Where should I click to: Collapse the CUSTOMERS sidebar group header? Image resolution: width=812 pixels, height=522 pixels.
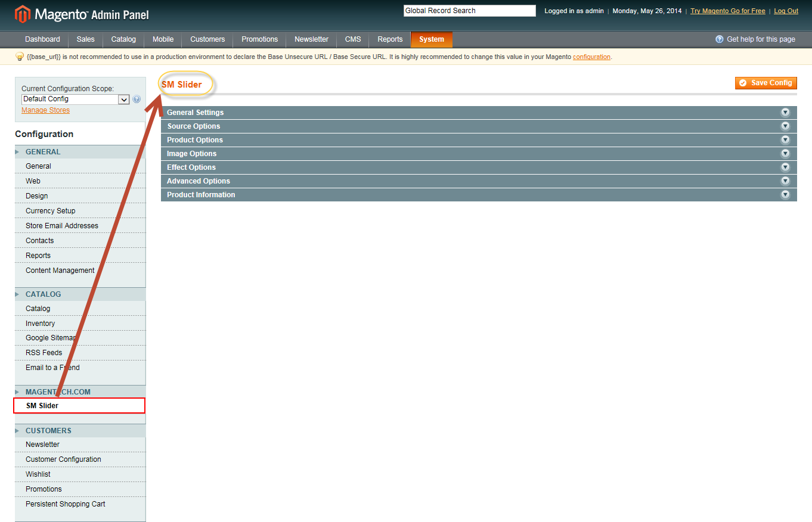pos(80,431)
